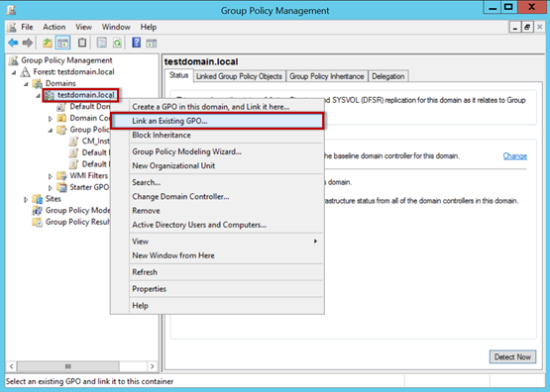This screenshot has width=550, height=392.
Task: Click the Back arrow toolbar icon
Action: (13, 43)
